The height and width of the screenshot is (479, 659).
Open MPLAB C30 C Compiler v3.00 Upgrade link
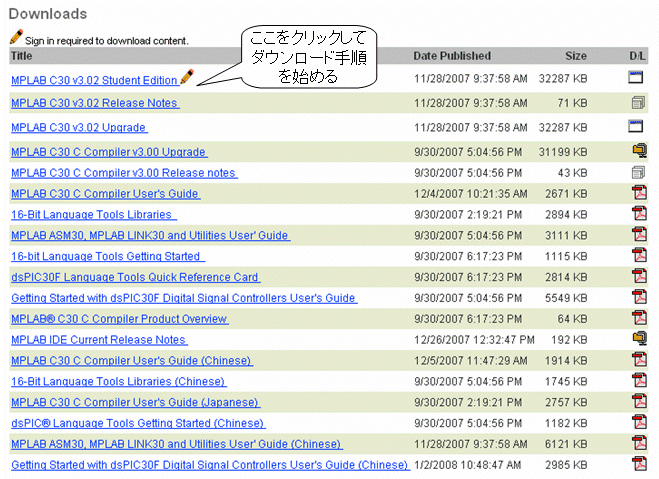click(x=109, y=152)
